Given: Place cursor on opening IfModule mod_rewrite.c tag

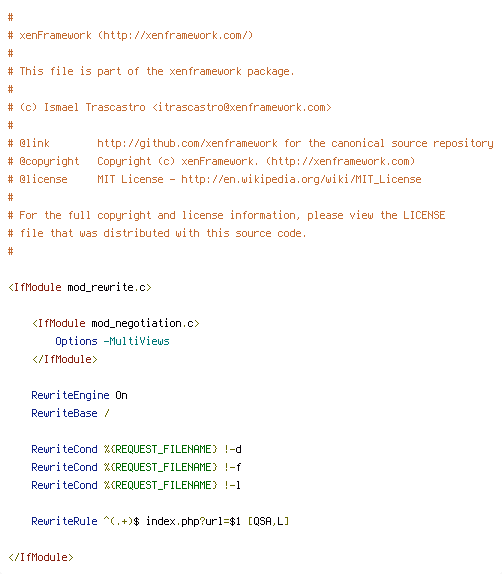Looking at the screenshot, I should point(79,287).
